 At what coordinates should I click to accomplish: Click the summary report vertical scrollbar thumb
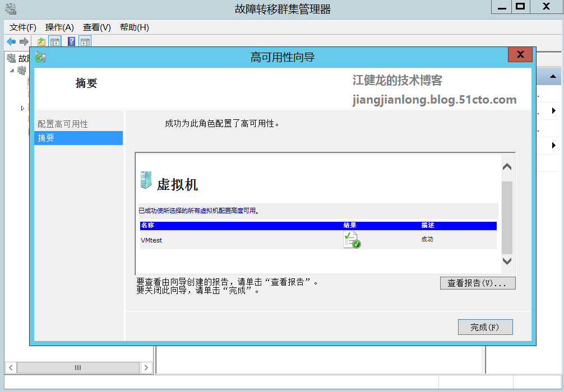[507, 218]
